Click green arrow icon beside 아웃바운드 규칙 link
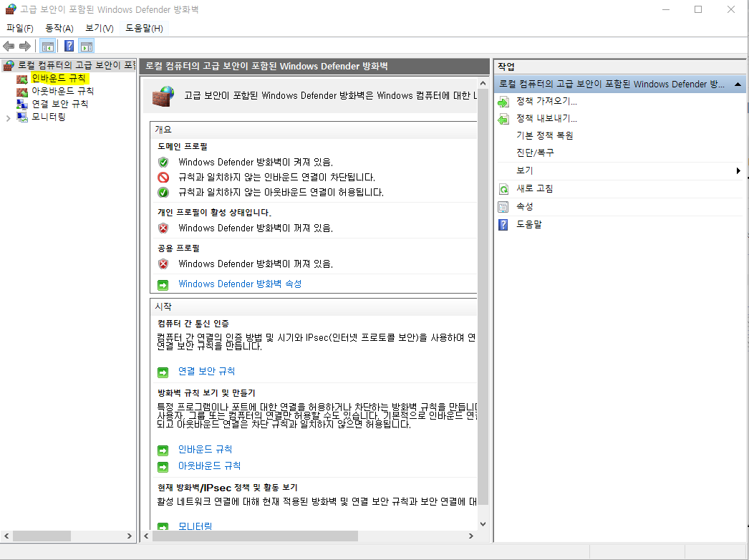This screenshot has width=749, height=560. point(163,467)
